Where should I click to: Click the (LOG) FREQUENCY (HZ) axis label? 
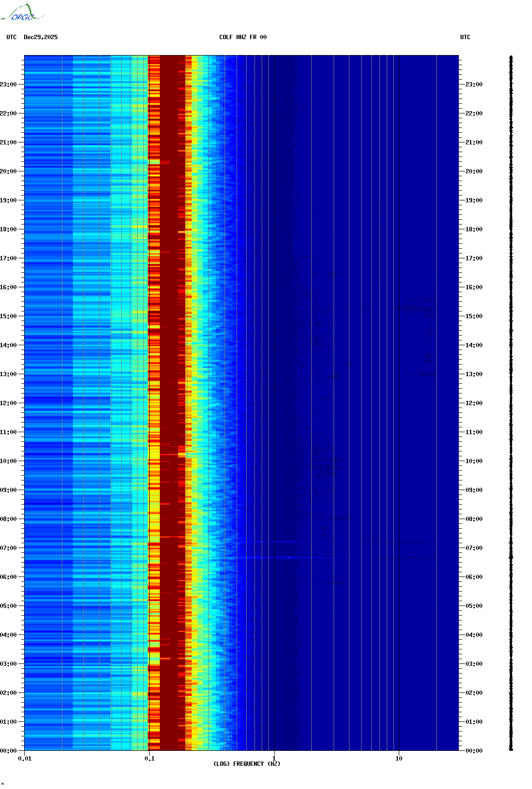point(246,763)
